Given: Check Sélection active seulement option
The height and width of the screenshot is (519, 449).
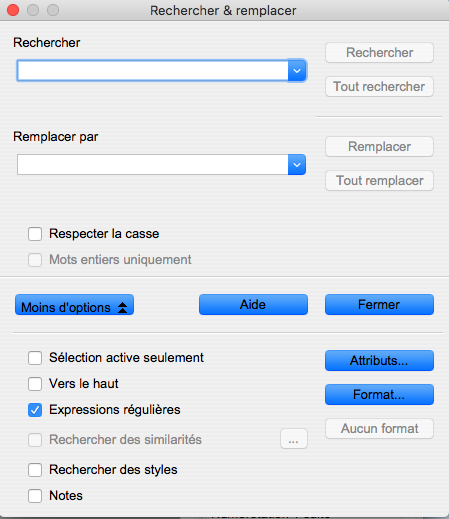Looking at the screenshot, I should (35, 358).
